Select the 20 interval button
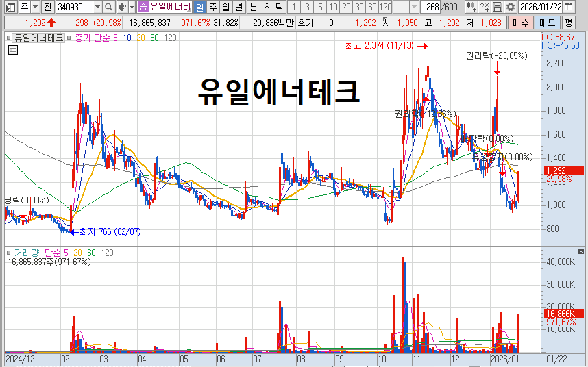 (x=346, y=7)
